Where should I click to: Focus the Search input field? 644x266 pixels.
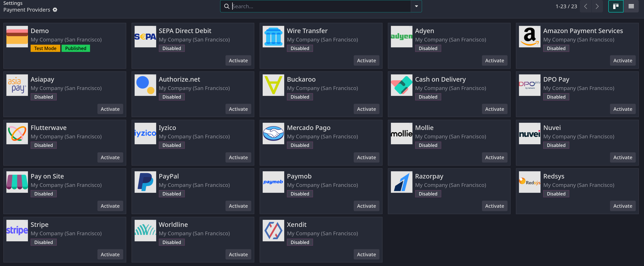(321, 6)
